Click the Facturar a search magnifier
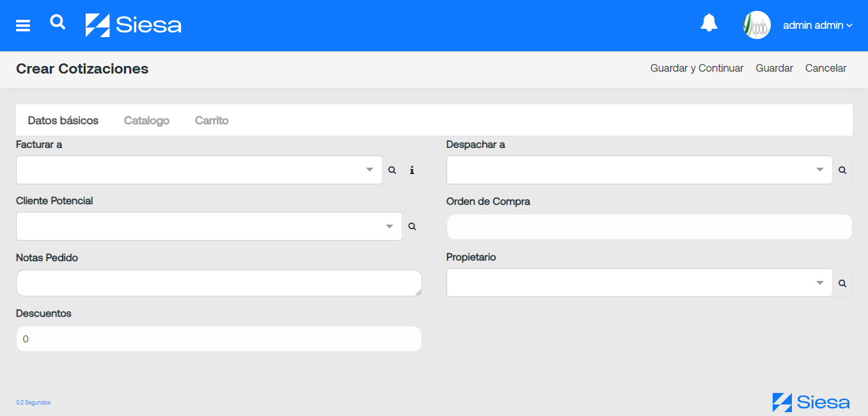Image resolution: width=868 pixels, height=416 pixels. pyautogui.click(x=392, y=170)
